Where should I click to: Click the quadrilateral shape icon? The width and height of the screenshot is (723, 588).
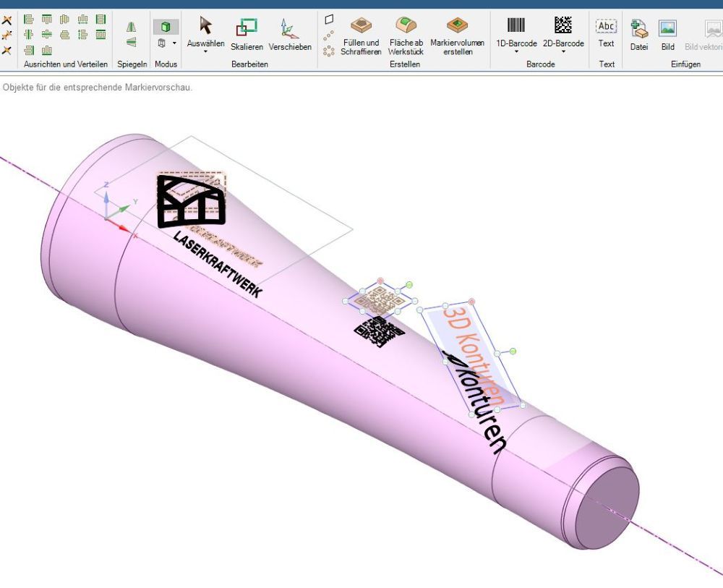pyautogui.click(x=329, y=20)
